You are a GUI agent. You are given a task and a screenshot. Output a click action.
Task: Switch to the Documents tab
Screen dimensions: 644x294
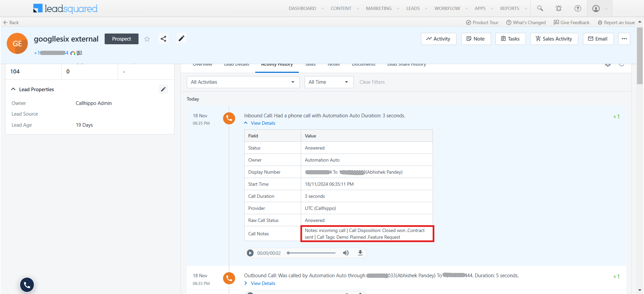pos(364,65)
